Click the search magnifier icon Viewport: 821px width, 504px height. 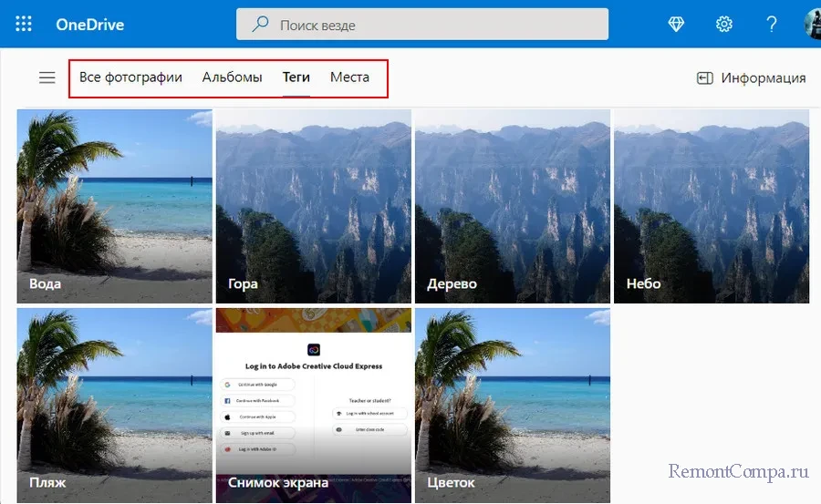click(260, 24)
